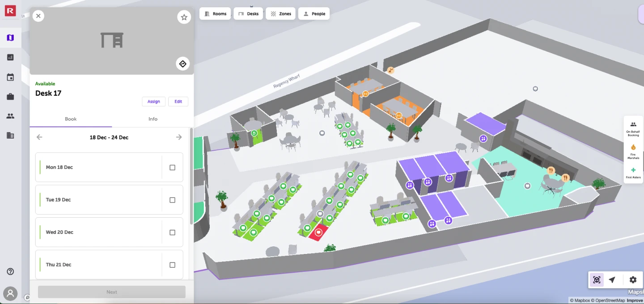Click the First Aiders cross icon
644x304 pixels.
click(633, 170)
